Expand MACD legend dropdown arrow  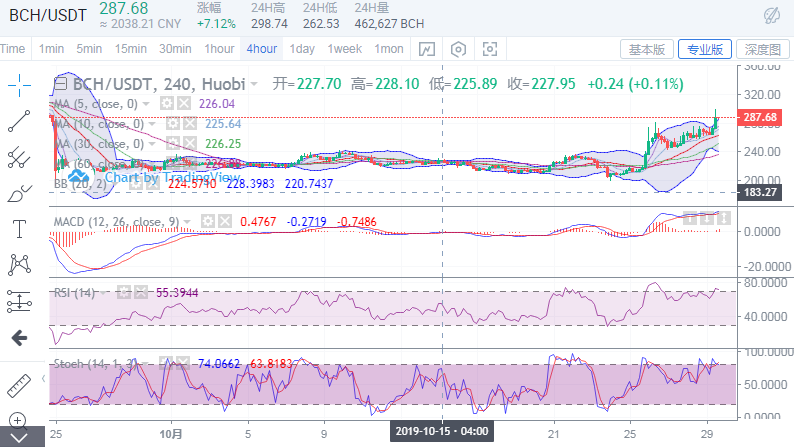[188, 221]
